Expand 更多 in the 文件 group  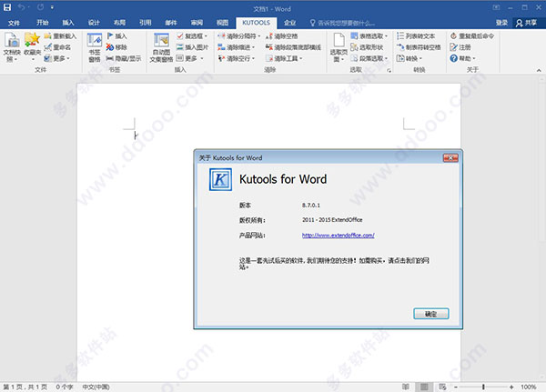[x=57, y=58]
